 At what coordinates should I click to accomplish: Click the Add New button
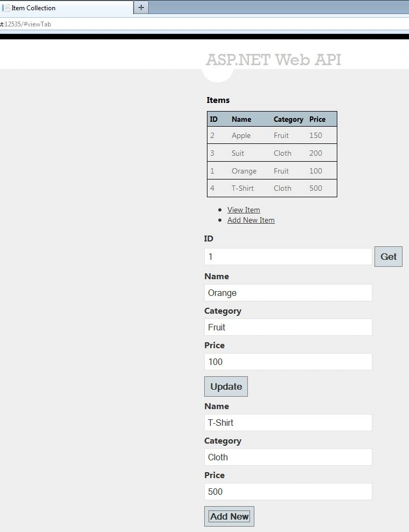point(229,516)
